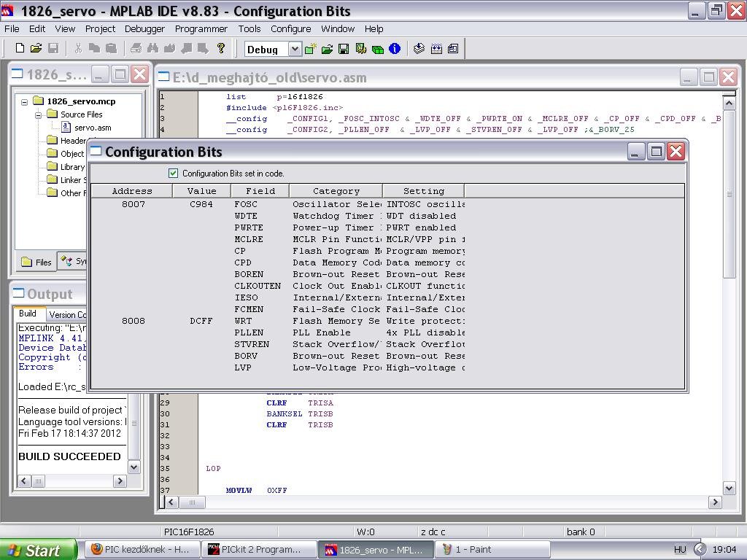Click the Find binoculars icon
Viewport: 747px width, 560px height.
pyautogui.click(x=152, y=48)
